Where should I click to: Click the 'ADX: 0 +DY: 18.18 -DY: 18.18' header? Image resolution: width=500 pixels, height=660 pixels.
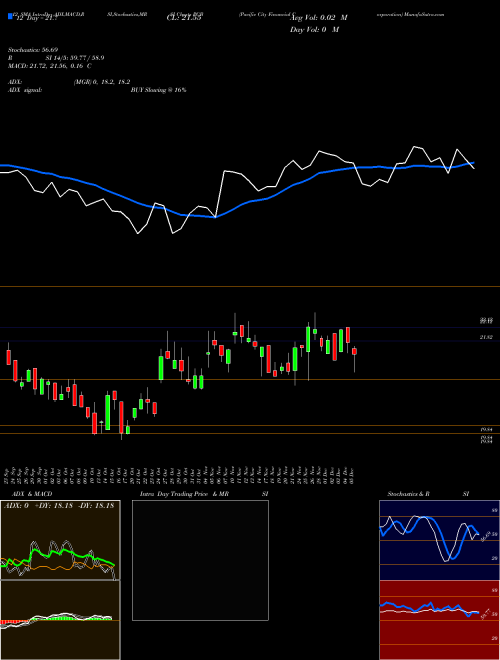59,506
